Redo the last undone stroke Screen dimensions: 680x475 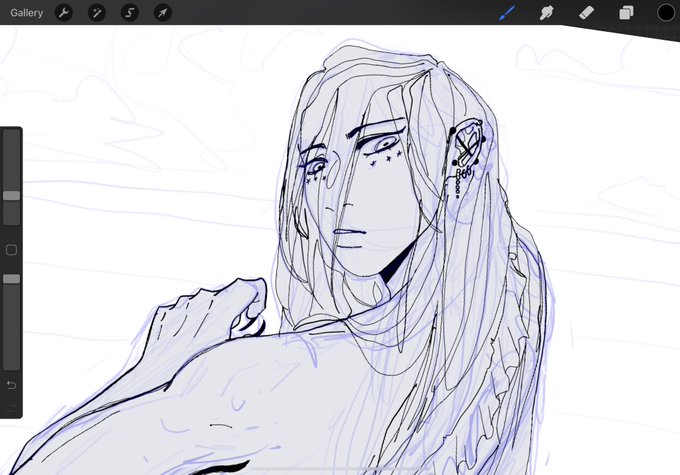tap(11, 407)
